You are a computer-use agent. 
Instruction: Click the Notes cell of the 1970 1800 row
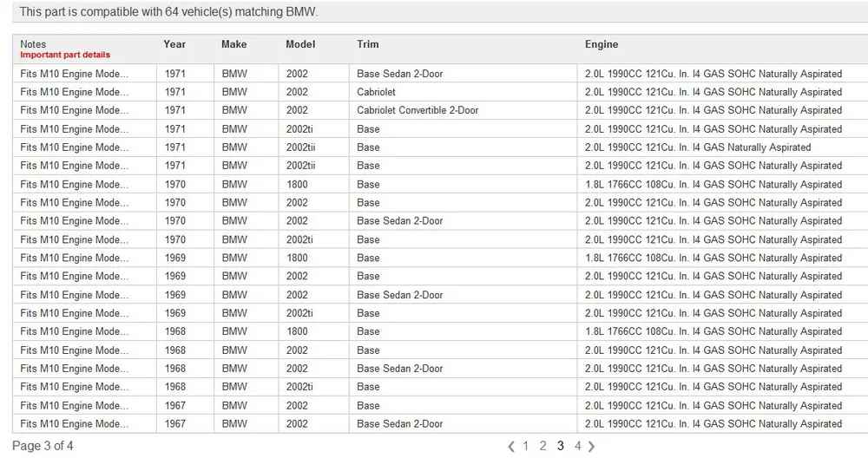tap(74, 184)
